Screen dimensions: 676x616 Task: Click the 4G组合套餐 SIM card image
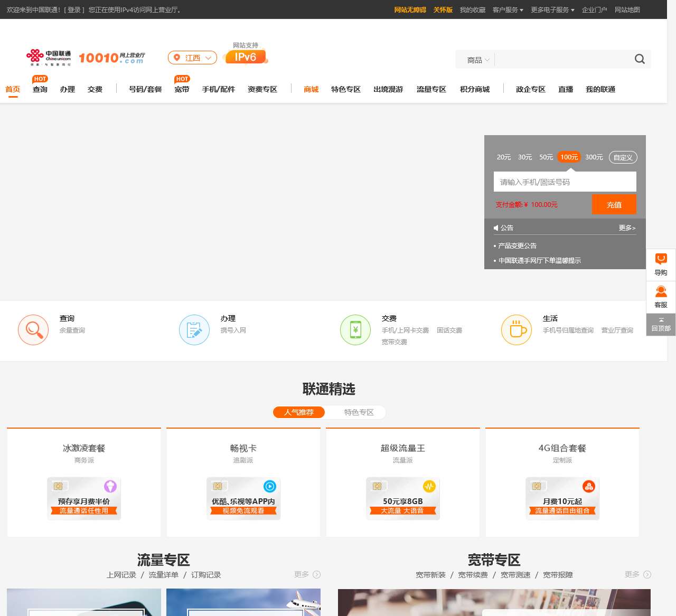pyautogui.click(x=562, y=498)
